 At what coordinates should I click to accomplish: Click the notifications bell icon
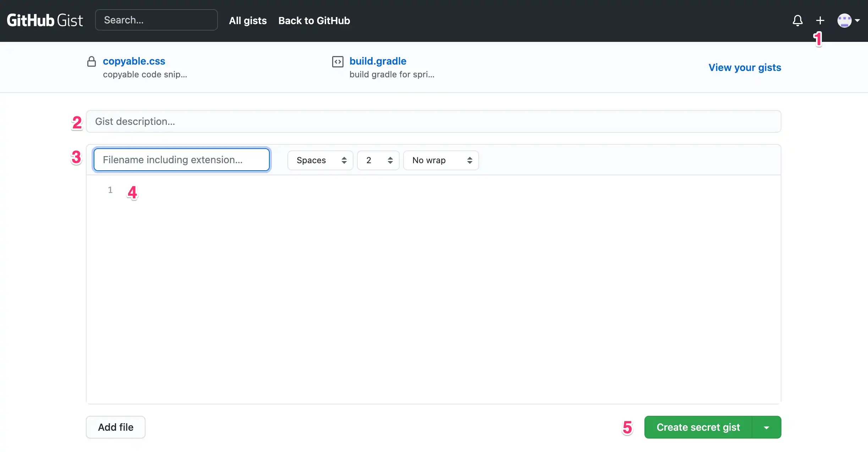(x=797, y=21)
